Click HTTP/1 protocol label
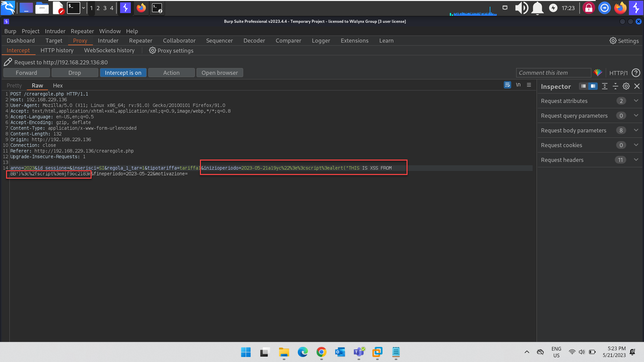 pos(618,73)
